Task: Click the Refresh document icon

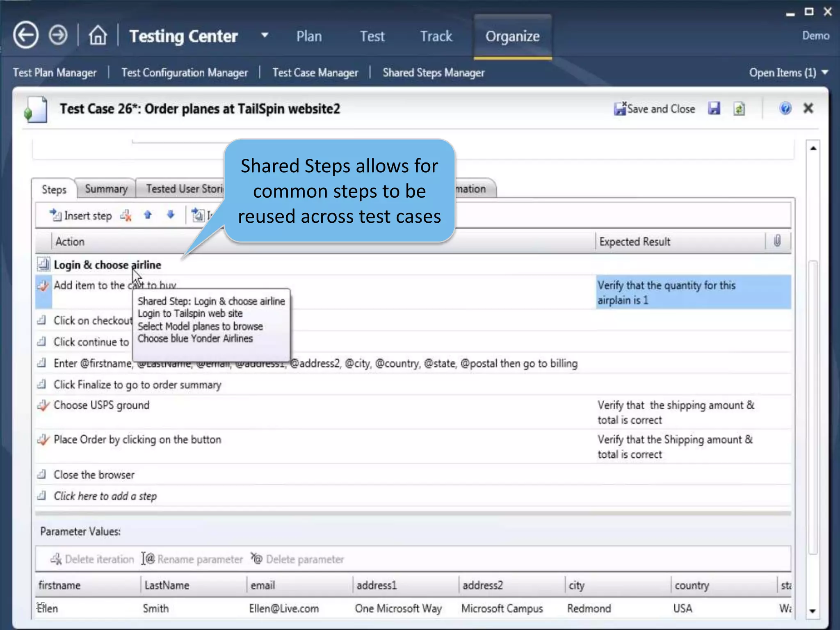Action: pos(739,109)
